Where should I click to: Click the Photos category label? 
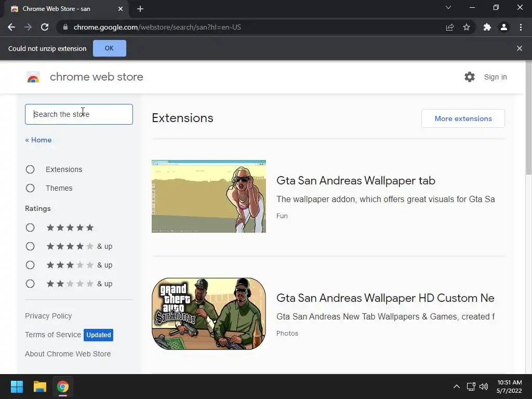point(287,333)
